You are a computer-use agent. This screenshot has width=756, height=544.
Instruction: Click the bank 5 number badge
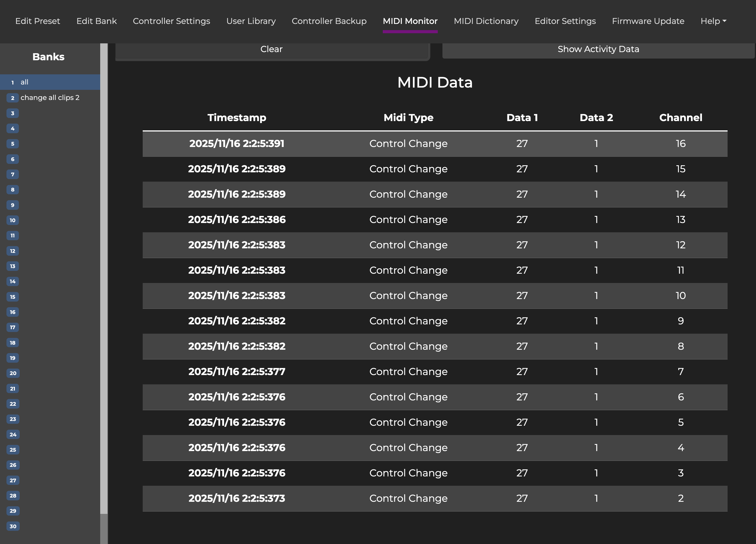[13, 144]
